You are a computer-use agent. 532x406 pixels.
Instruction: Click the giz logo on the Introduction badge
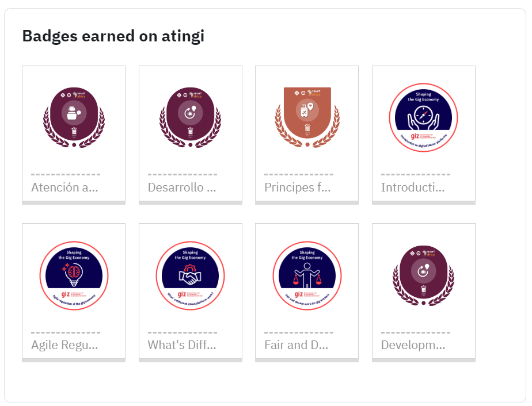click(x=415, y=136)
